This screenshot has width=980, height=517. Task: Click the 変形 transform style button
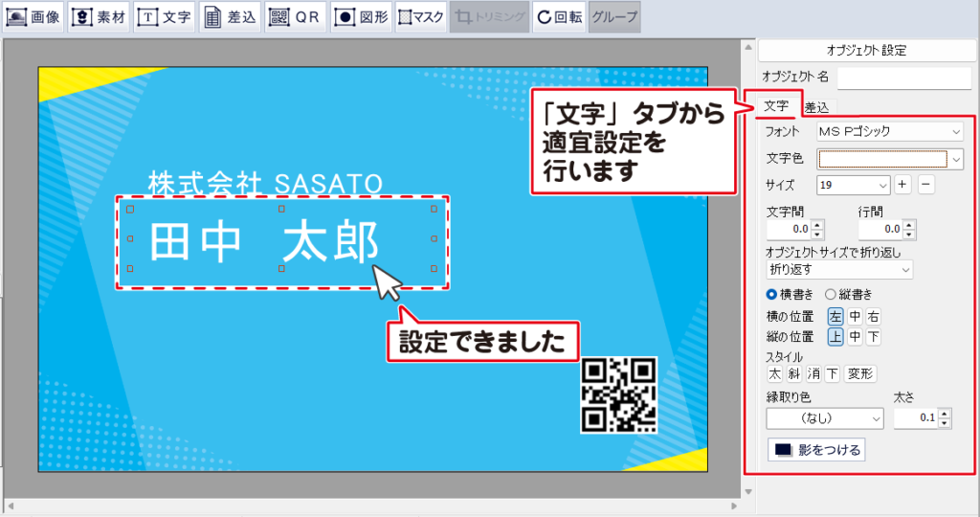coord(860,373)
